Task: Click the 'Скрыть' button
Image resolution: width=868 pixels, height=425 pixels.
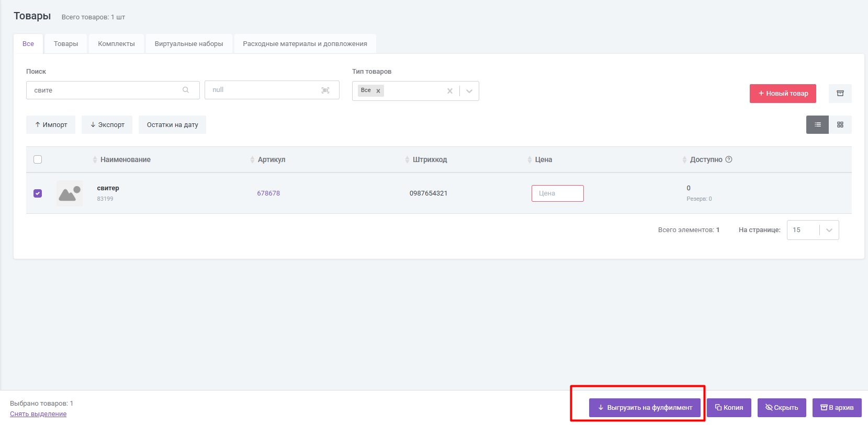Action: click(x=782, y=408)
